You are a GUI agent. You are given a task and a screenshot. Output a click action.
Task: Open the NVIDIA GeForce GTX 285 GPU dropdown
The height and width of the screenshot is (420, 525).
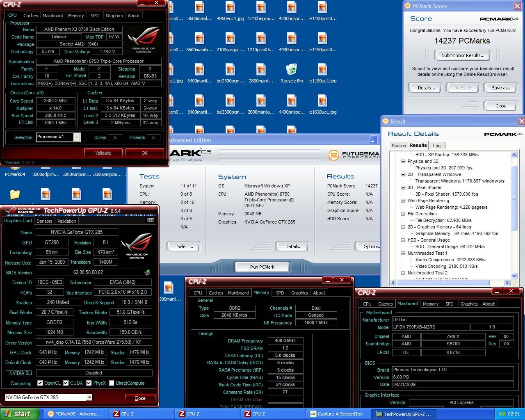89,397
